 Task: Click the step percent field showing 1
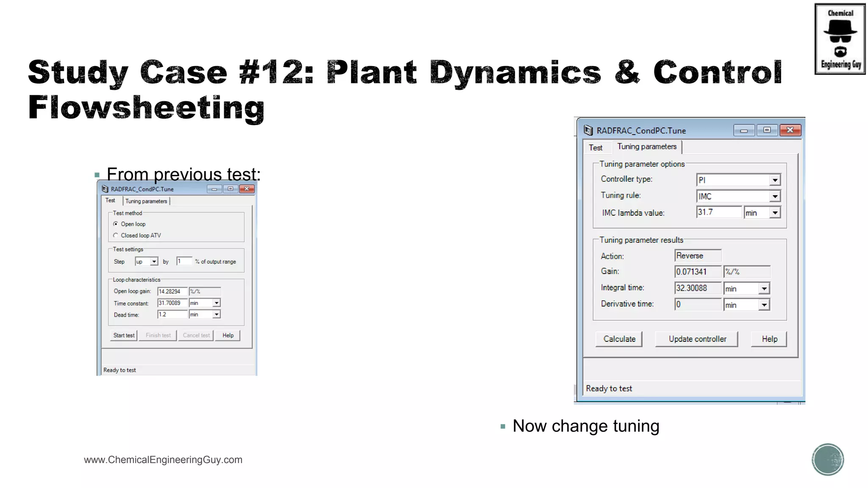(184, 261)
